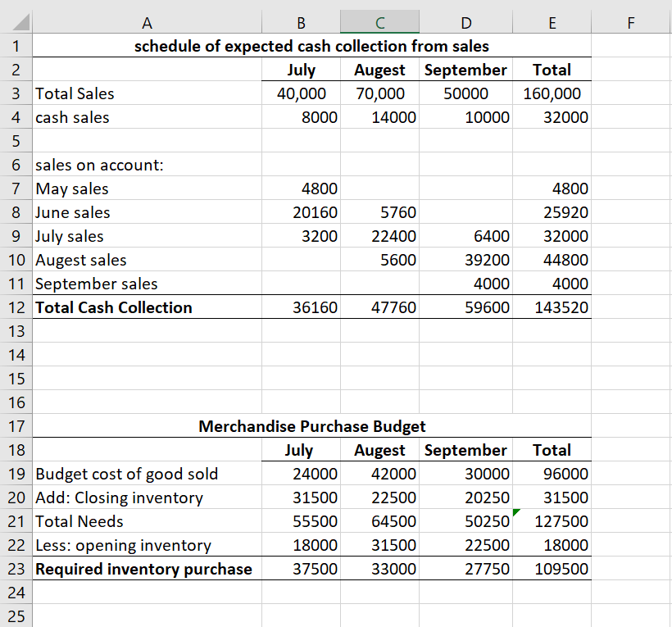Click the 'Required inventory purchase' cell
672x627 pixels.
pyautogui.click(x=147, y=569)
